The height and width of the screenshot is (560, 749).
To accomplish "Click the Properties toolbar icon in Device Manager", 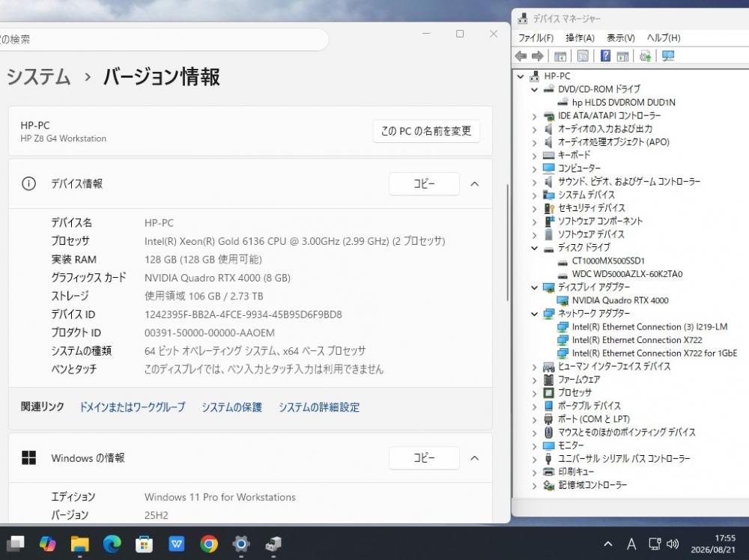I will [x=583, y=56].
